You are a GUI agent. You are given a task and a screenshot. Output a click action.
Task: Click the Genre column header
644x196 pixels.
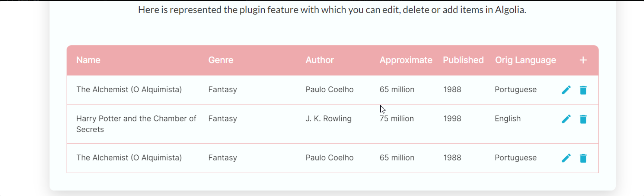pos(221,60)
